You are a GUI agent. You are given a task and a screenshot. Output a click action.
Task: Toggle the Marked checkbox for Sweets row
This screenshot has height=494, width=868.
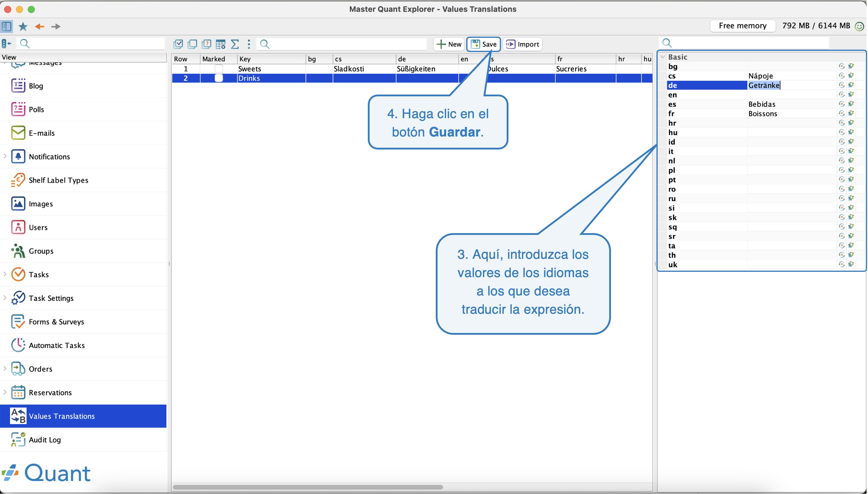tap(219, 69)
